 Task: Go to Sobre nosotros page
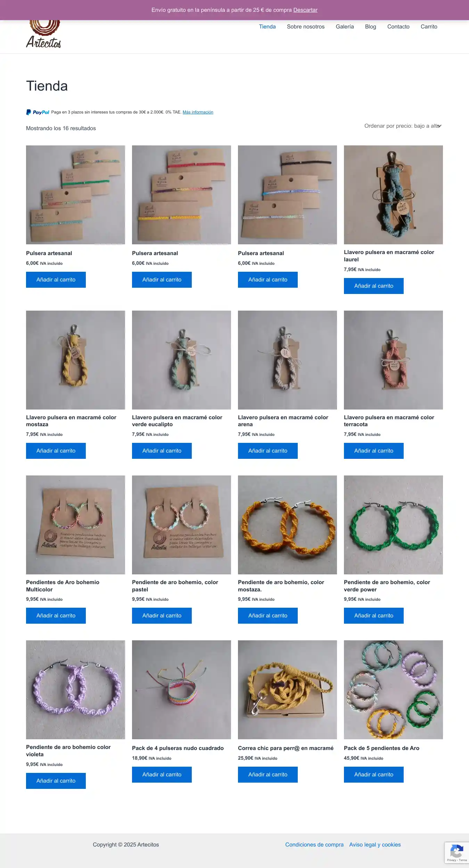(x=306, y=27)
